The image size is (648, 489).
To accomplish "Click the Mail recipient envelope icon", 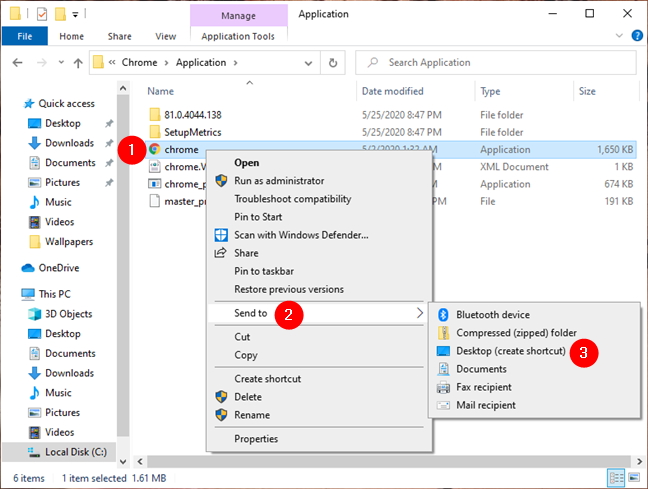I will 443,405.
